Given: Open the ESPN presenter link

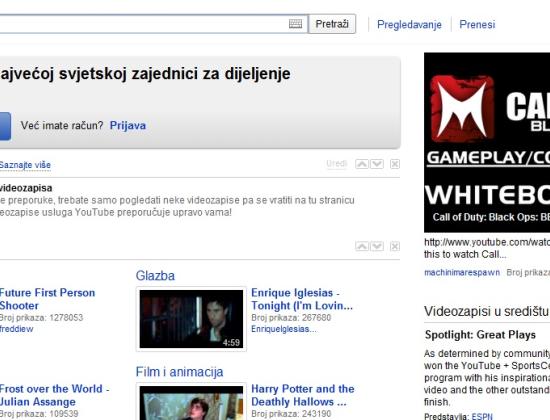Looking at the screenshot, I should [x=482, y=416].
